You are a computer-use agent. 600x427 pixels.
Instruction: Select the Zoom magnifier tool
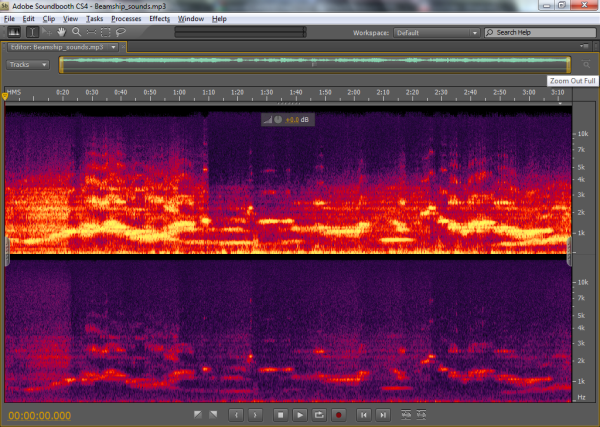76,32
